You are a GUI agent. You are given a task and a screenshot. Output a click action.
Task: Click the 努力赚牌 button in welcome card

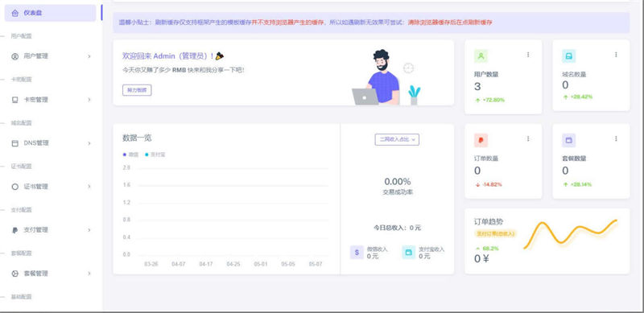click(x=137, y=90)
